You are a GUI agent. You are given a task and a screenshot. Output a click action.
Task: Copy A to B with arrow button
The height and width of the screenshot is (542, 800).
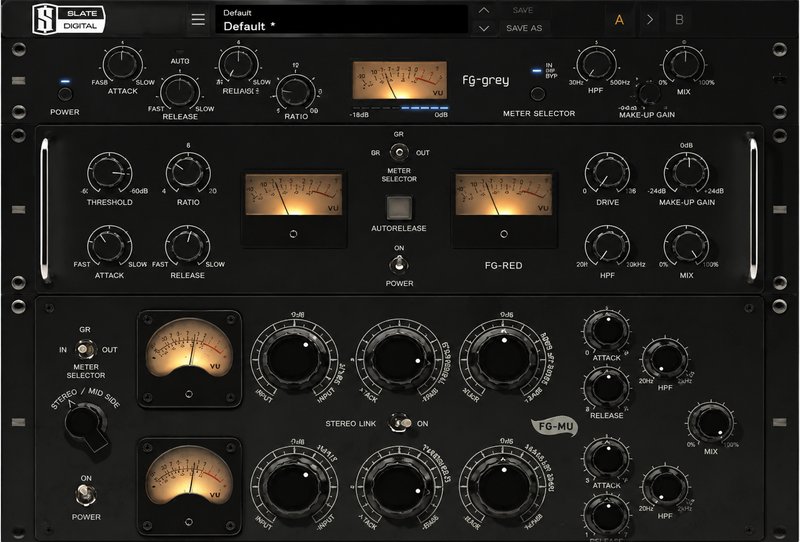click(x=649, y=20)
